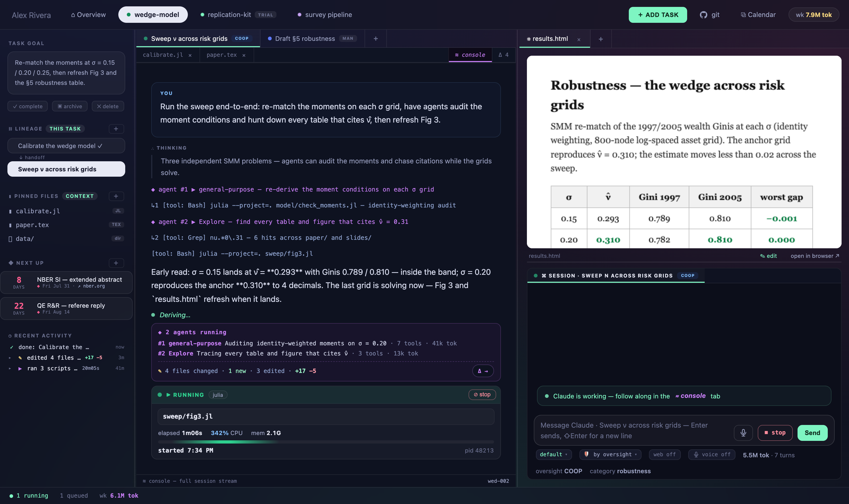The height and width of the screenshot is (504, 849).
Task: Open NBER SI extended abstract deadline card
Action: click(x=66, y=282)
